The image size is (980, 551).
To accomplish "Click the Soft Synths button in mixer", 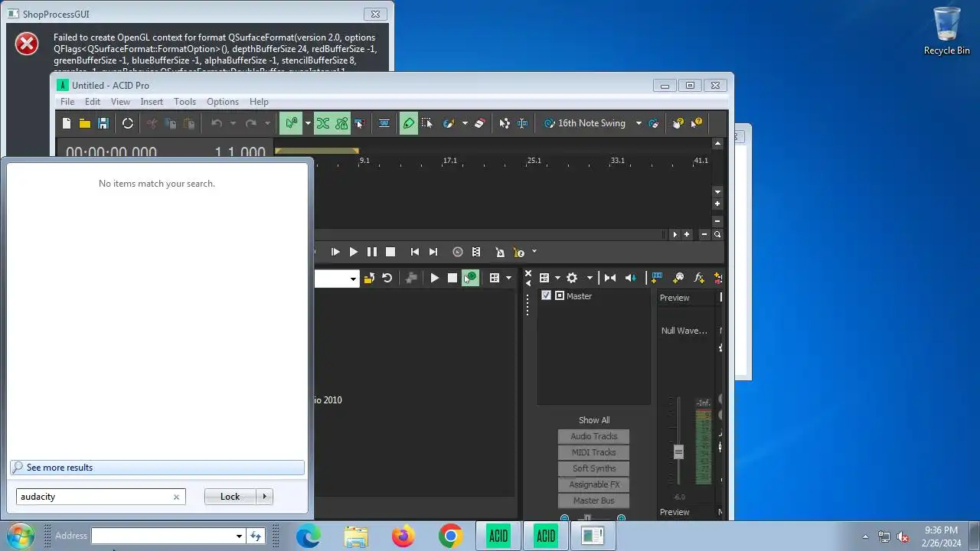I will (593, 468).
